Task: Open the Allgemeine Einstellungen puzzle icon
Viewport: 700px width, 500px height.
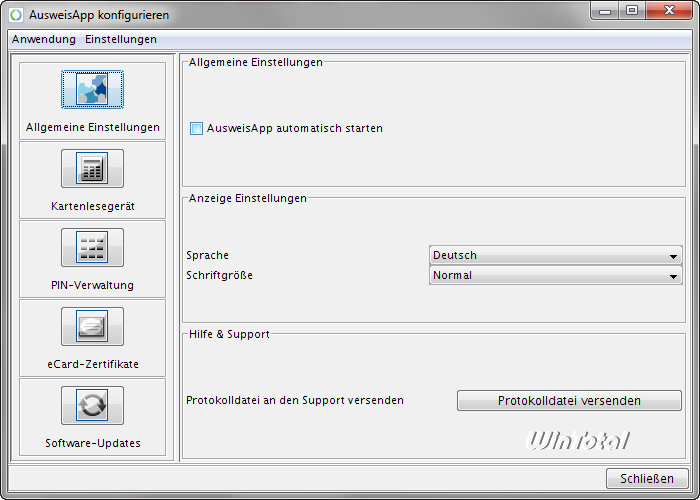Action: point(92,89)
